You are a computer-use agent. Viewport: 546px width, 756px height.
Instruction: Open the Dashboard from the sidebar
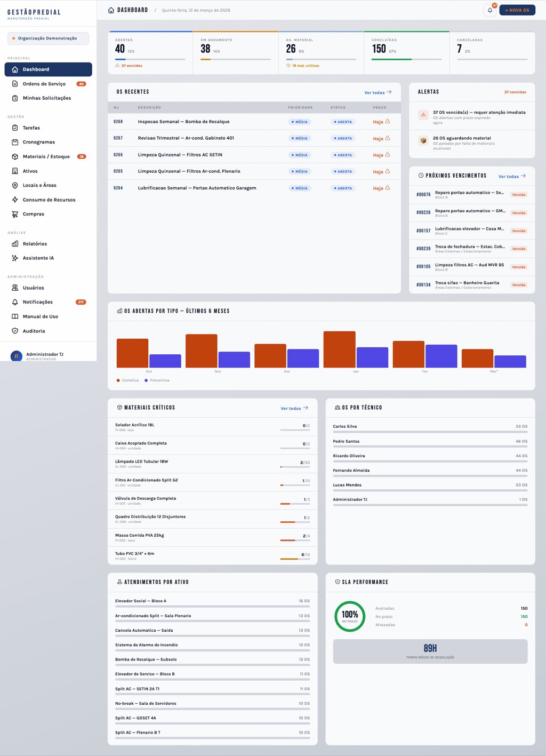pos(35,69)
